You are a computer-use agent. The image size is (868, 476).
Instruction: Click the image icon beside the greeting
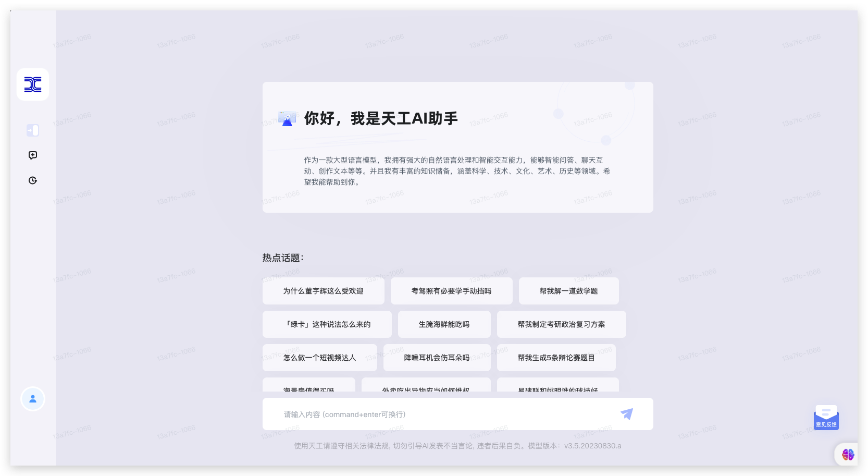coord(287,119)
